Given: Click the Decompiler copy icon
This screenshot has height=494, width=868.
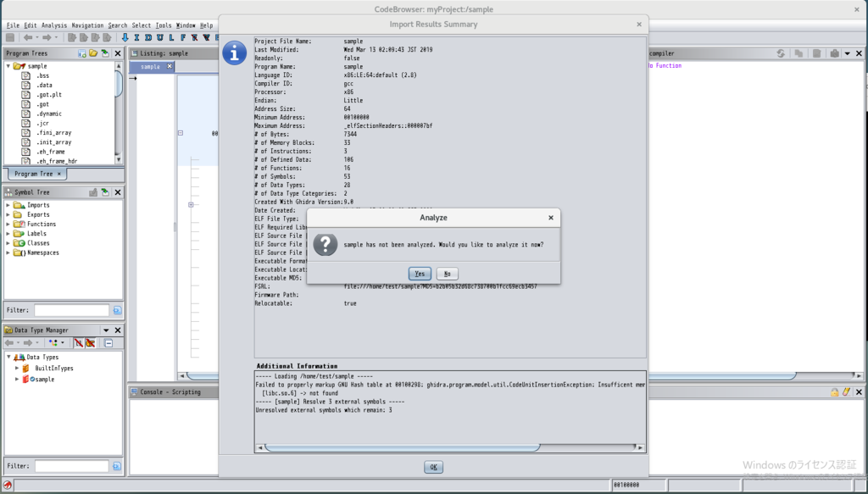Looking at the screenshot, I should point(798,53).
